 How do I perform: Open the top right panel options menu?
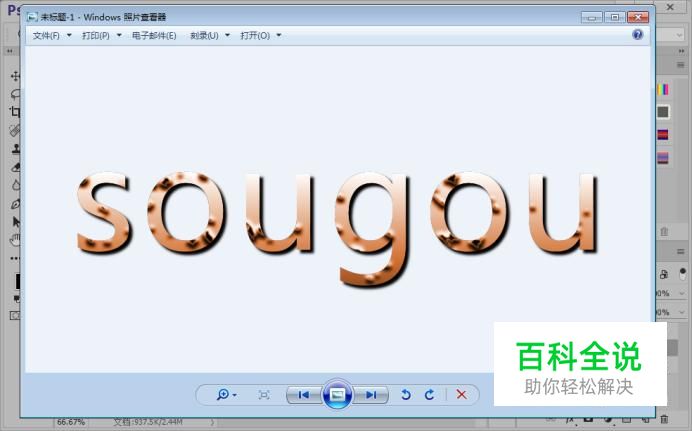[x=681, y=65]
